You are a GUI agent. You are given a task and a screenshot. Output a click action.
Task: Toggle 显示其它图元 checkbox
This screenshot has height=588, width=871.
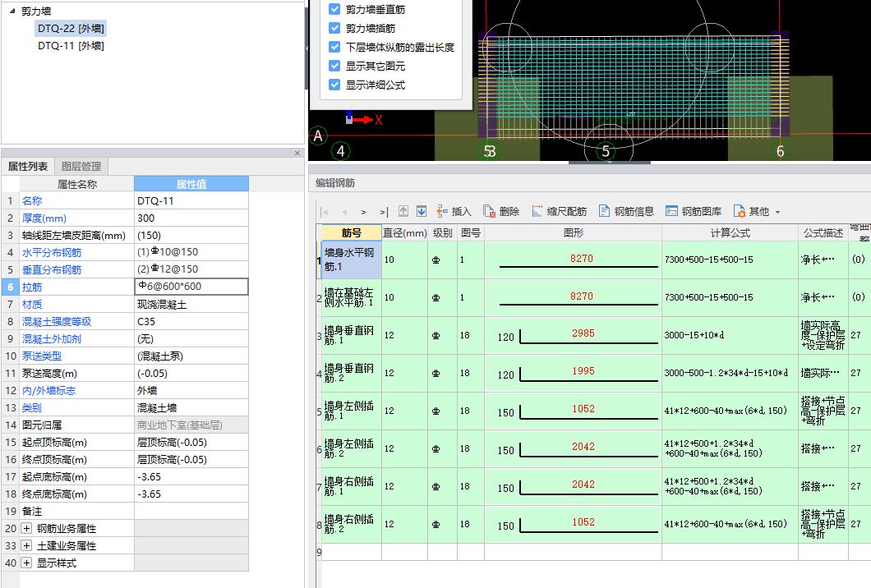(x=334, y=66)
